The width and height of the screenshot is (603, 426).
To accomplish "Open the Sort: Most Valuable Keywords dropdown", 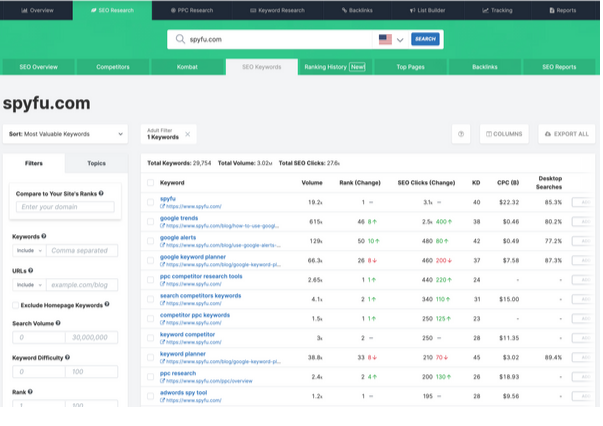I will [x=65, y=134].
